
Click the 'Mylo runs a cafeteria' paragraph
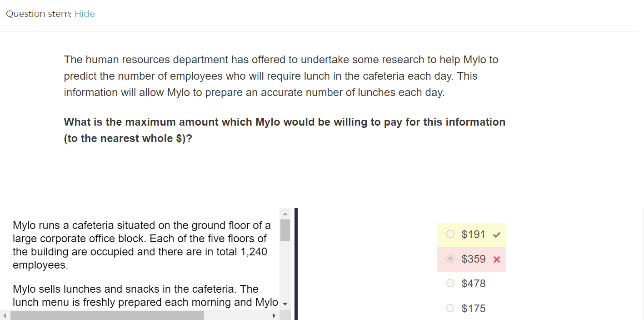(x=141, y=245)
